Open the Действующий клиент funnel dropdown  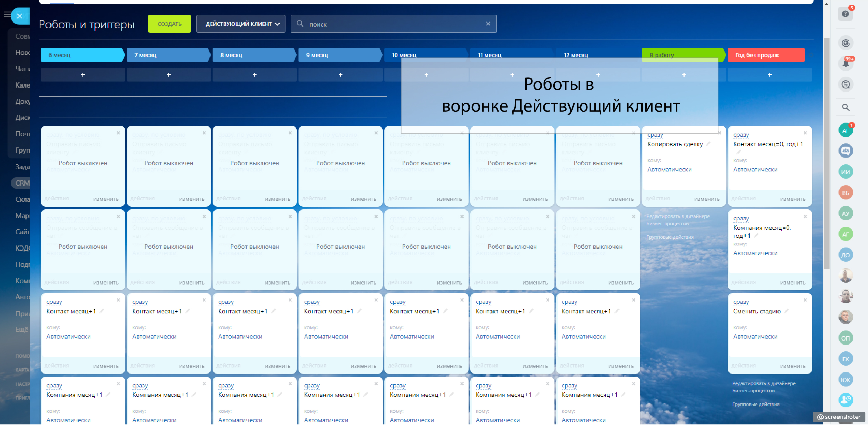241,24
